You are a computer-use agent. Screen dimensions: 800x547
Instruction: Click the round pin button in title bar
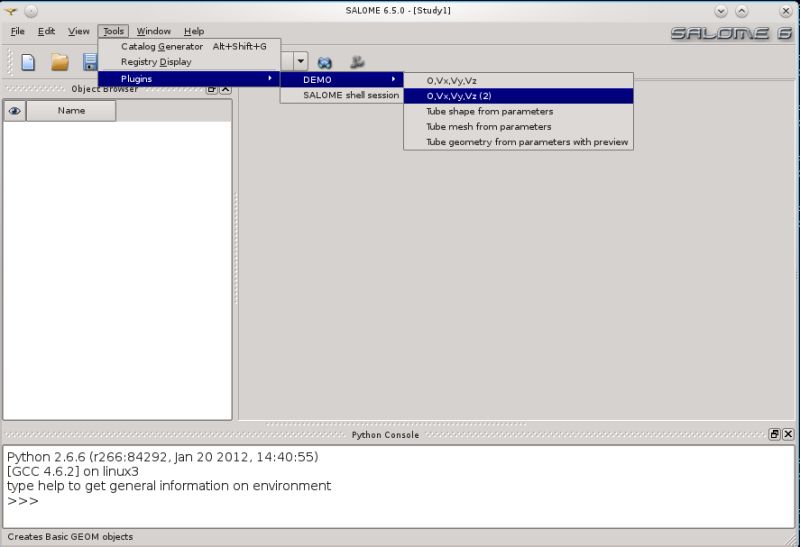coord(31,11)
